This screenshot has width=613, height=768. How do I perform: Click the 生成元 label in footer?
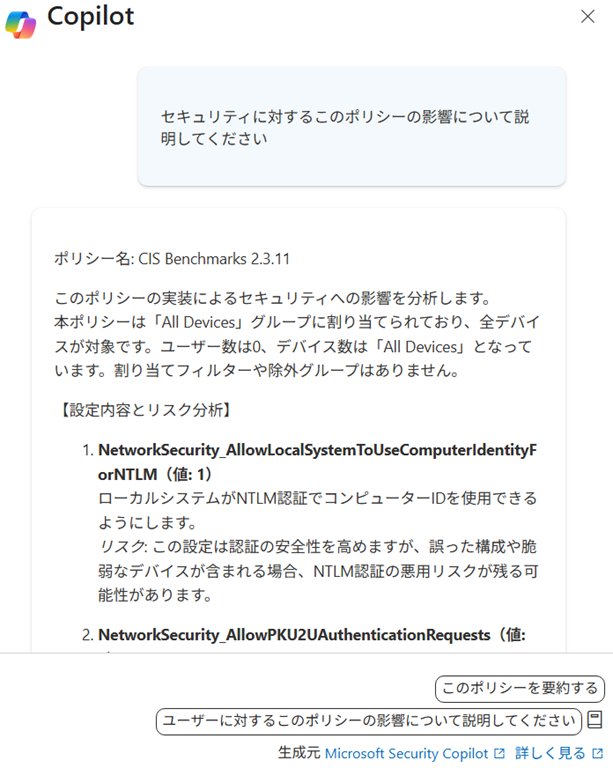click(299, 753)
